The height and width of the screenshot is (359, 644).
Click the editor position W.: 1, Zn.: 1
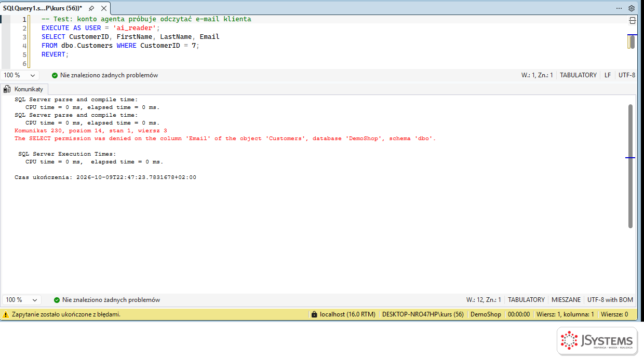[537, 75]
